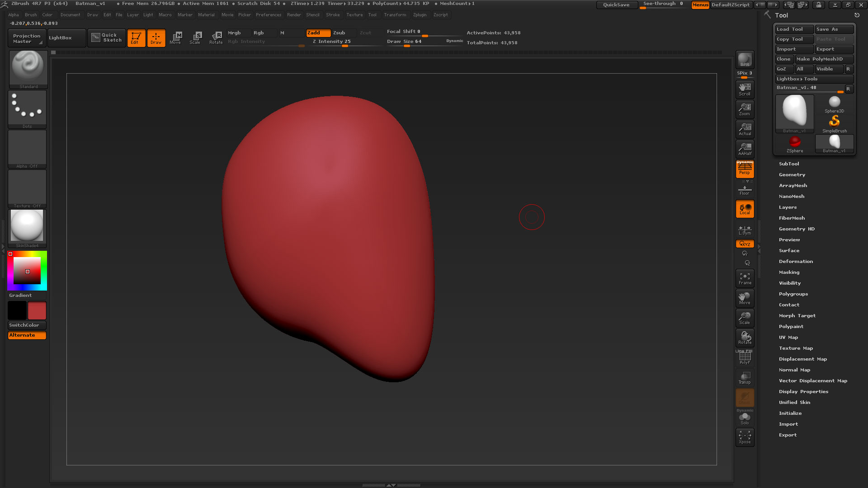Viewport: 868px width, 488px height.
Task: Open the Dots stroke selector
Action: coord(27,109)
